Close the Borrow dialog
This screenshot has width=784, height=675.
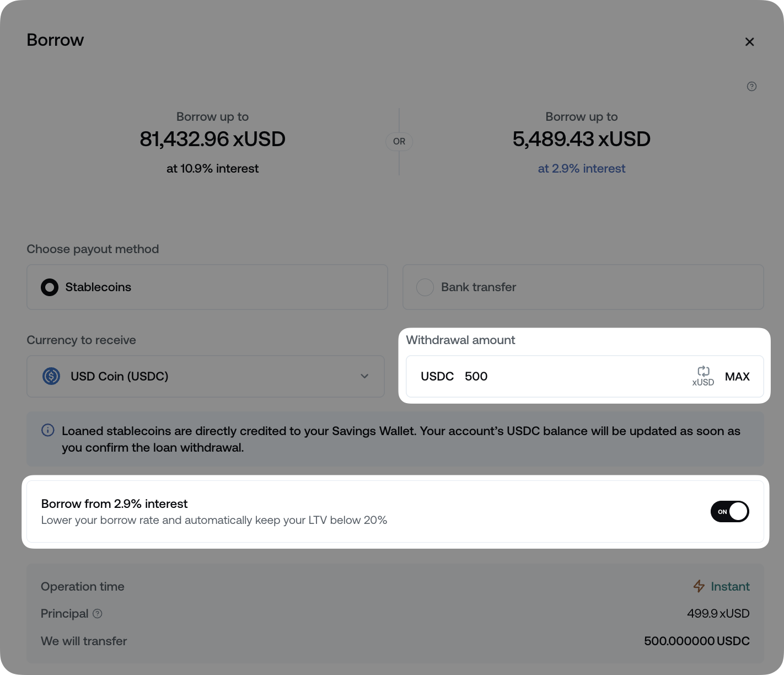(749, 41)
